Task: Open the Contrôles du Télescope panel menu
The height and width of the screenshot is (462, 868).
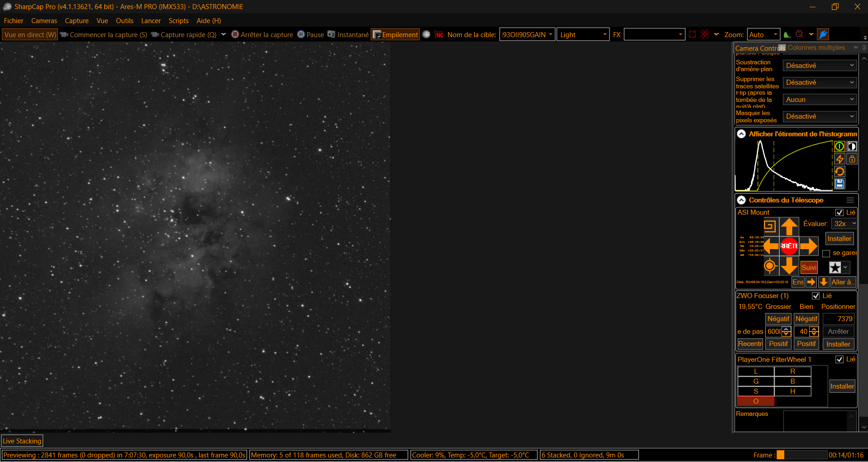Action: tap(850, 200)
